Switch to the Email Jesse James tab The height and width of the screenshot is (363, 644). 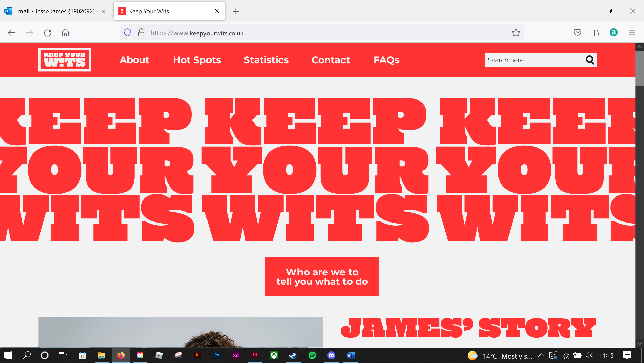pyautogui.click(x=55, y=11)
